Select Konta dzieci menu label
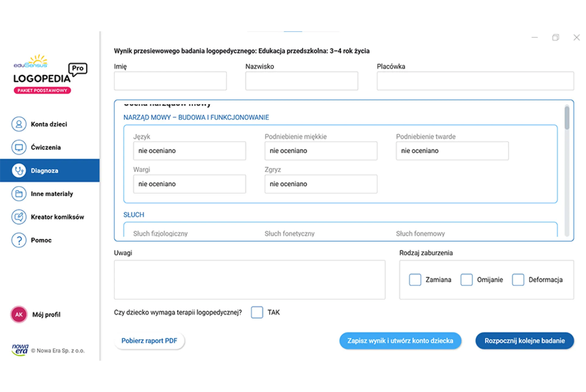Screen dimensions: 586x392 tap(49, 124)
